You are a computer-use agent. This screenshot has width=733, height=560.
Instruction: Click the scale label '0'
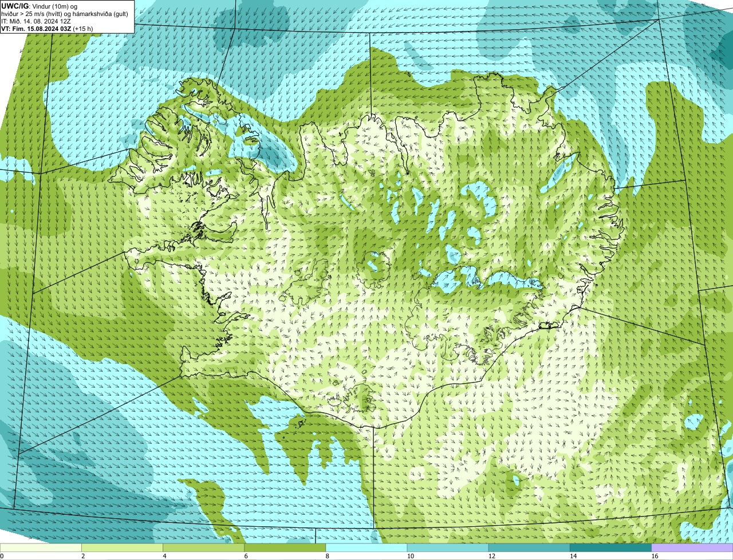[2, 556]
